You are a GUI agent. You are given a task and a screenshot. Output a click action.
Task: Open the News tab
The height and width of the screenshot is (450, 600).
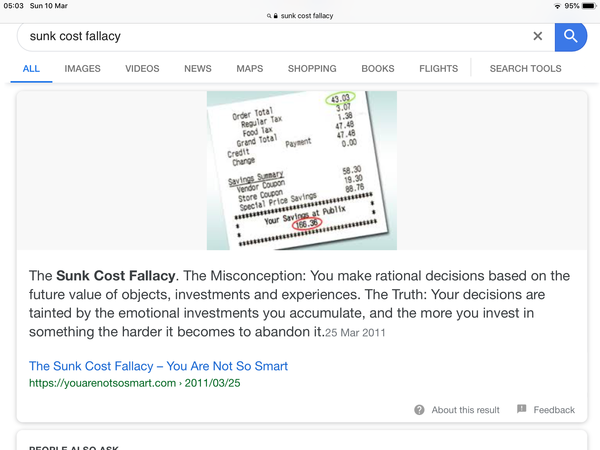click(197, 68)
